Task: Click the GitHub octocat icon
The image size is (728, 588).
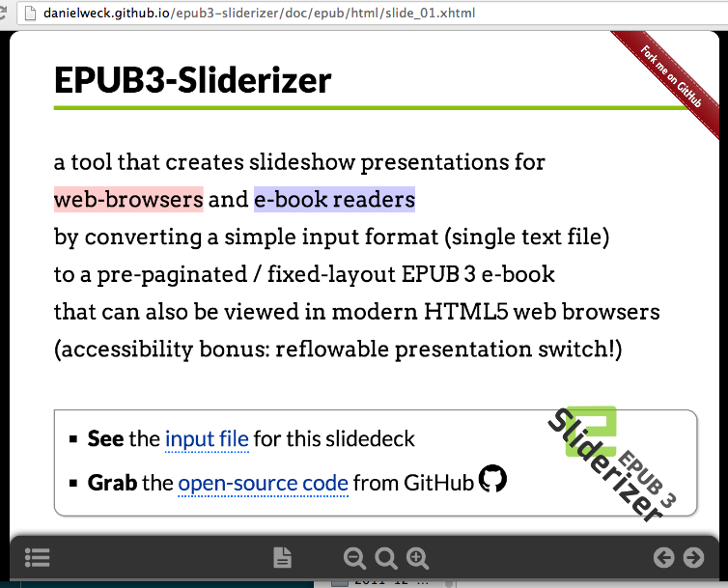Action: click(x=492, y=478)
